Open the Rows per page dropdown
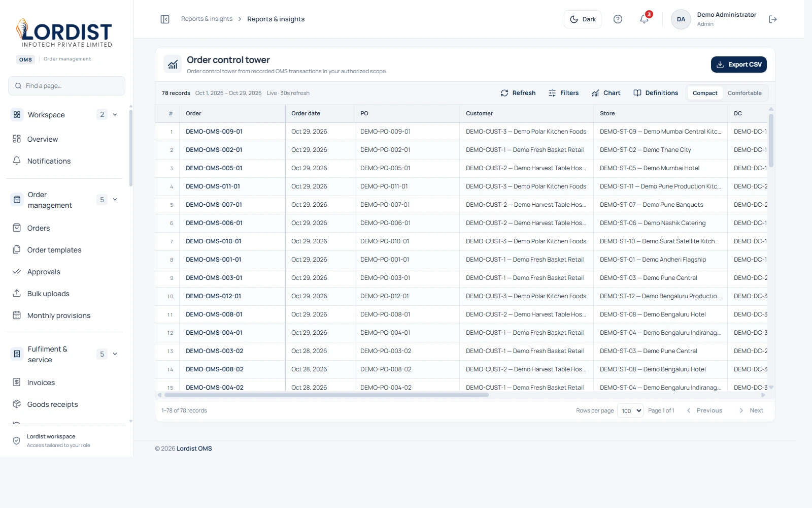Viewport: 812px width, 508px height. (630, 410)
